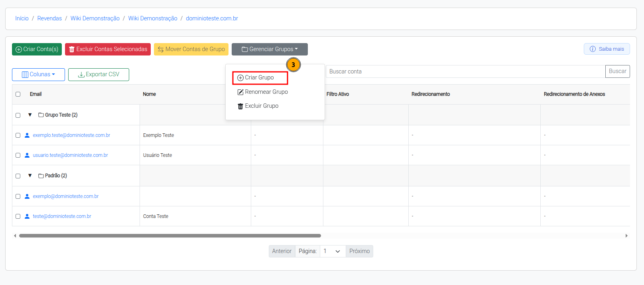Open the dominioteste.com.br breadcrumb link
The width and height of the screenshot is (644, 285).
[212, 18]
